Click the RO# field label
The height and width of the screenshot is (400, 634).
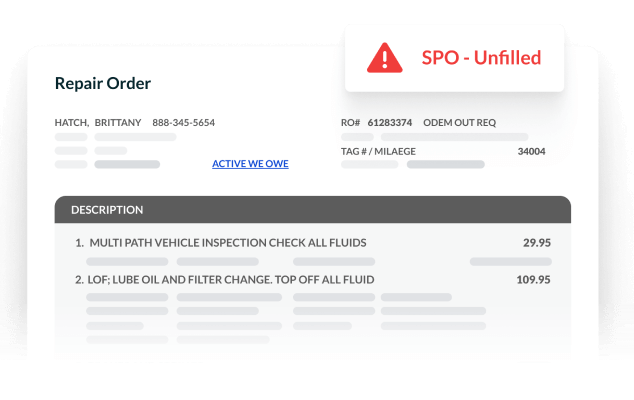coord(350,123)
